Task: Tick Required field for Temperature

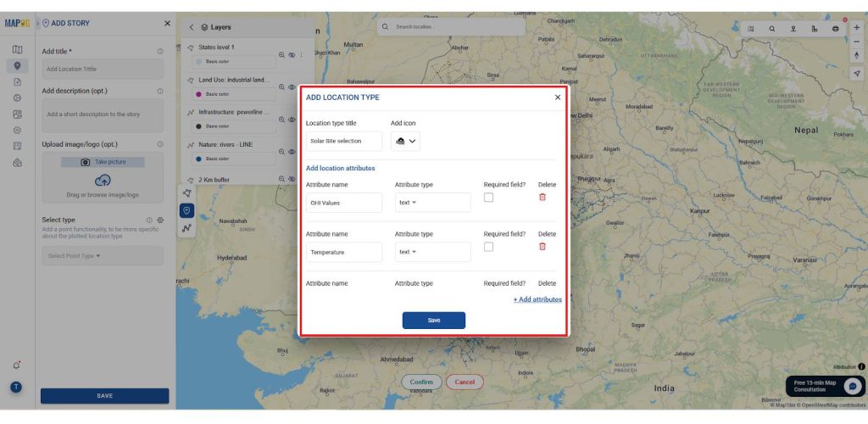Action: tap(488, 247)
